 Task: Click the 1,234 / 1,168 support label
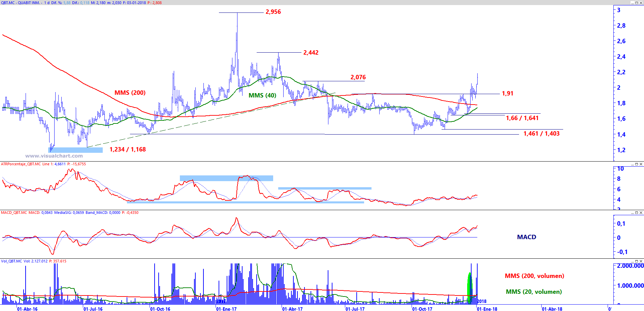click(x=128, y=149)
